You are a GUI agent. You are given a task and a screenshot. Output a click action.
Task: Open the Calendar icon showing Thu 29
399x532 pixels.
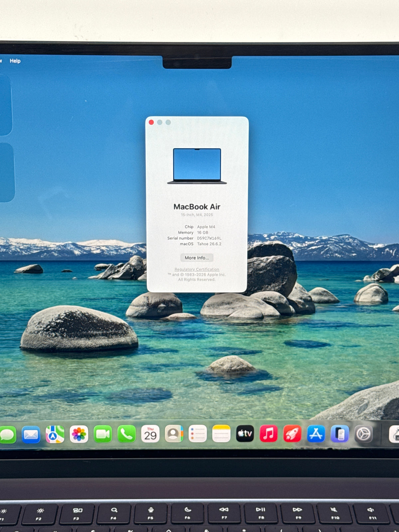click(x=150, y=434)
